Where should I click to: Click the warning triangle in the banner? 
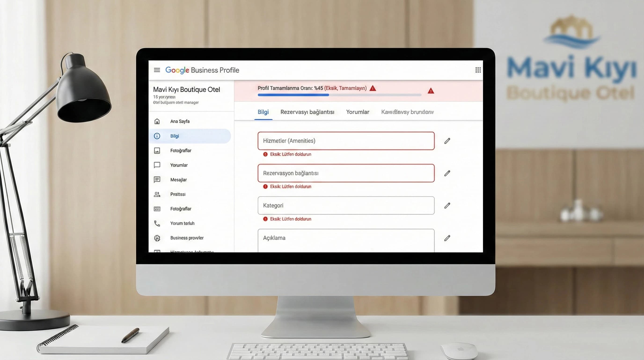coord(431,91)
